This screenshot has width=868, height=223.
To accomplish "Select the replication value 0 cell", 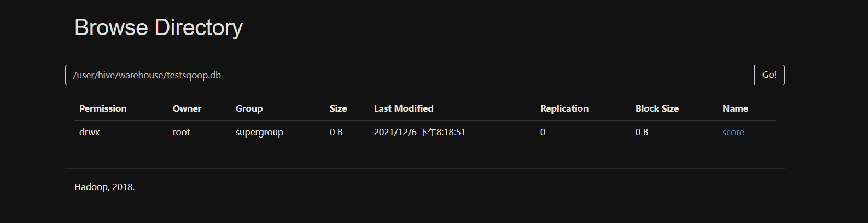I will [x=543, y=132].
